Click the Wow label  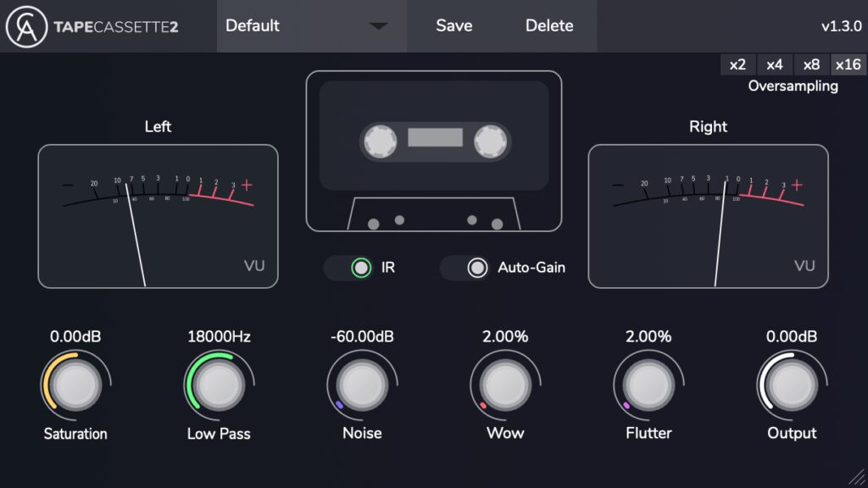coord(505,433)
